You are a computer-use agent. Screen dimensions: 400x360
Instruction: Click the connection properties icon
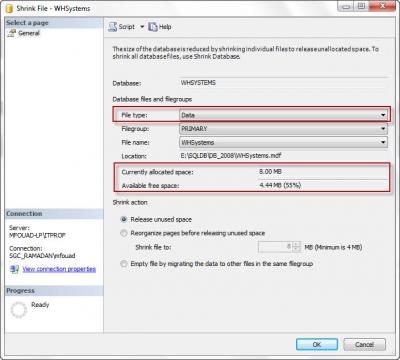[x=14, y=269]
